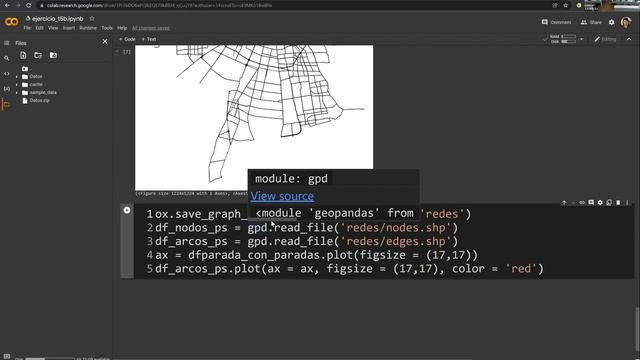Bookmark this page in the address bar
Image resolution: width=640 pixels, height=360 pixels.
(566, 5)
